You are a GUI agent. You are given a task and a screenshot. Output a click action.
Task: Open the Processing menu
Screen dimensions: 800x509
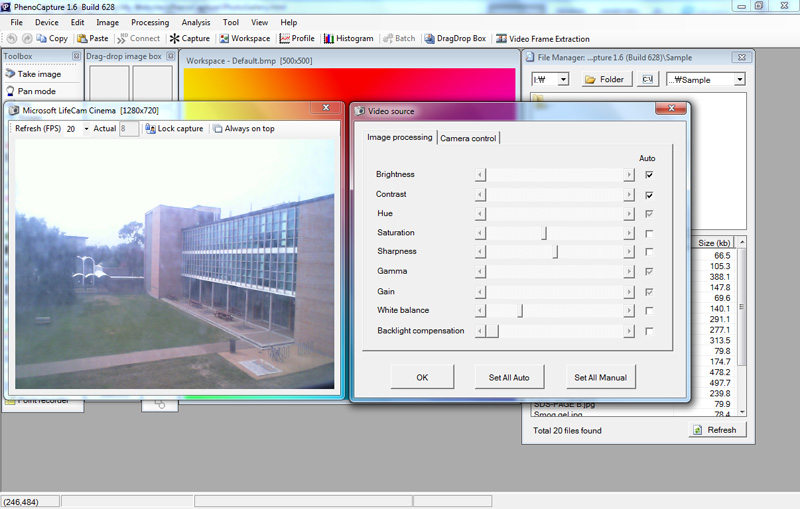click(150, 22)
